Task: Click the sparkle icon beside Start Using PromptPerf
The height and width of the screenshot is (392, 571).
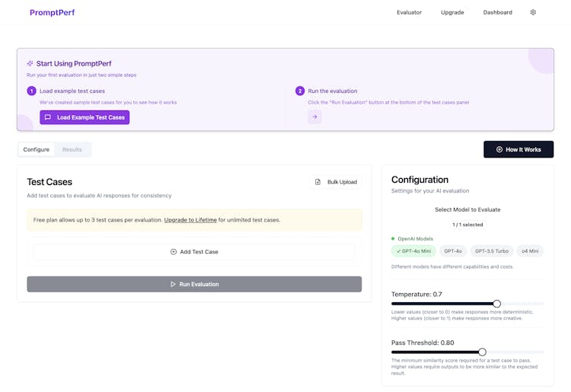Action: coord(30,64)
